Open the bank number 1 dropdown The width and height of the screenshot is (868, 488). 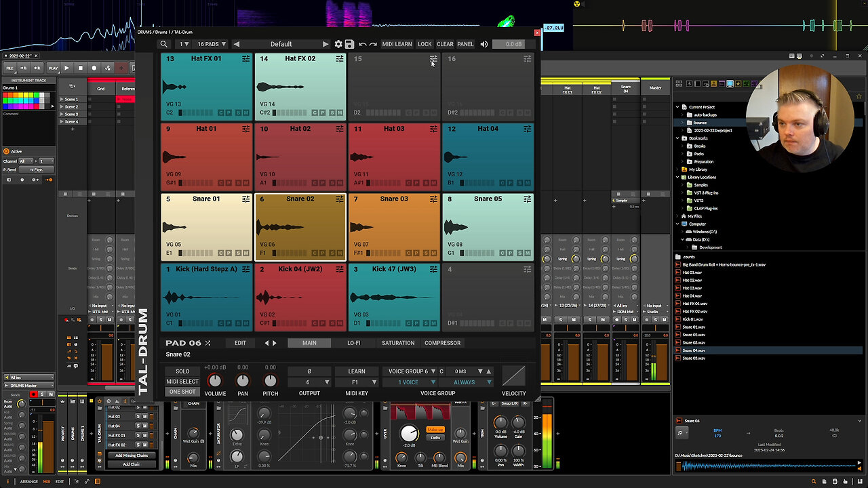(x=184, y=44)
